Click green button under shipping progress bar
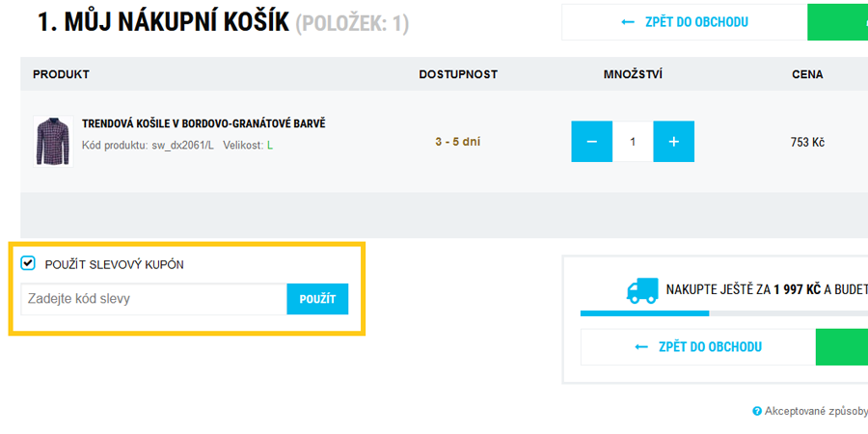The width and height of the screenshot is (868, 434). click(x=841, y=347)
